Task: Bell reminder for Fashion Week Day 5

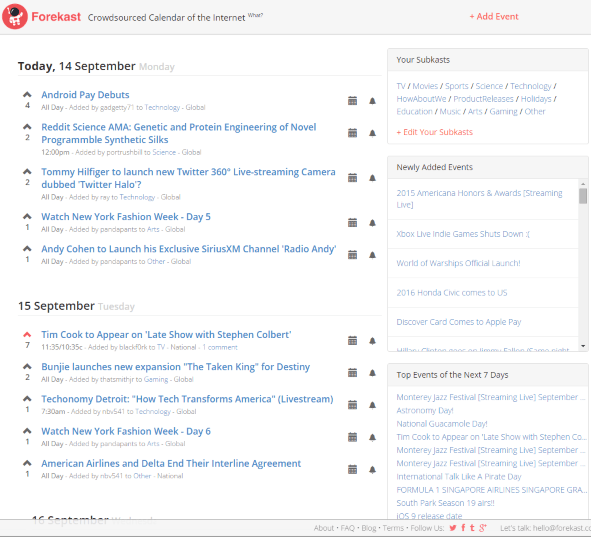Action: pyautogui.click(x=372, y=223)
